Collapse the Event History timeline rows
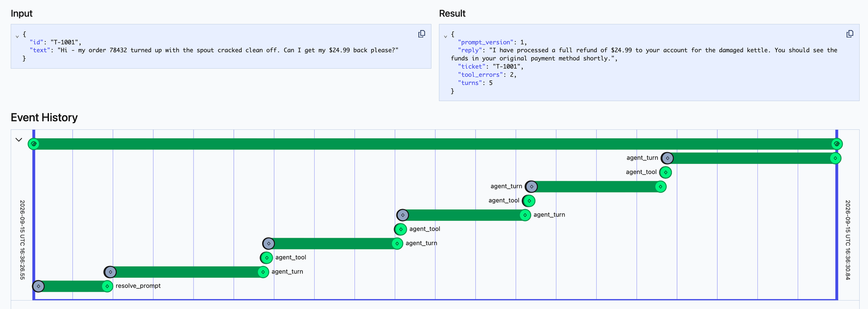The width and height of the screenshot is (868, 309). point(19,140)
